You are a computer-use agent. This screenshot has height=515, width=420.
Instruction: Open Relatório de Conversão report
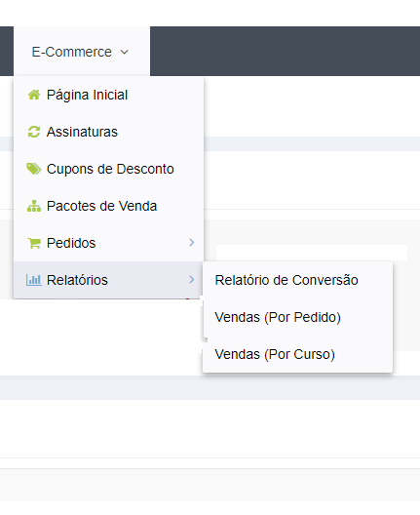[x=297, y=280]
